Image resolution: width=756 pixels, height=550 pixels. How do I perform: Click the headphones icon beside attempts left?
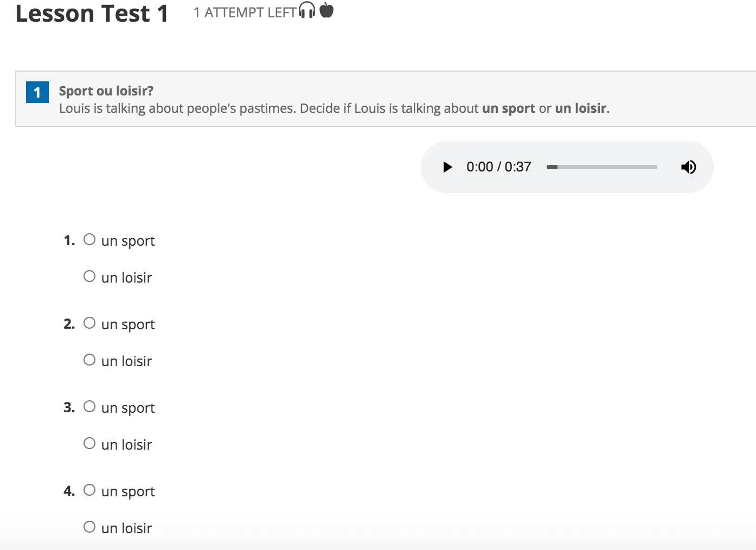coord(307,10)
